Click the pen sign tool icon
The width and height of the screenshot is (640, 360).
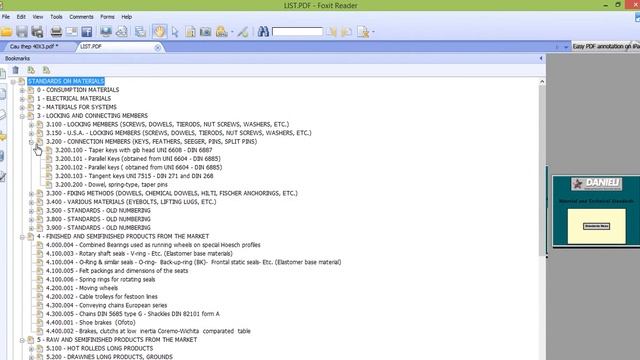(x=243, y=32)
